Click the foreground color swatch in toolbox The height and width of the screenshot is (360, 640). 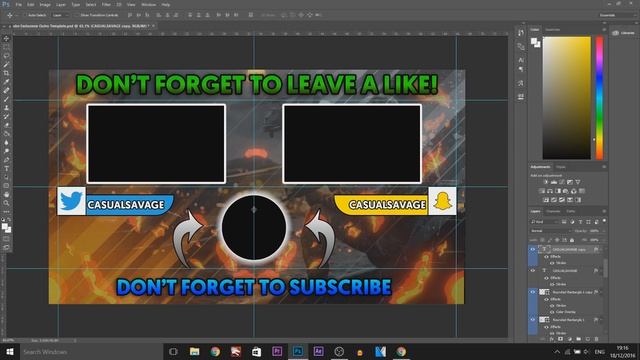point(4,226)
